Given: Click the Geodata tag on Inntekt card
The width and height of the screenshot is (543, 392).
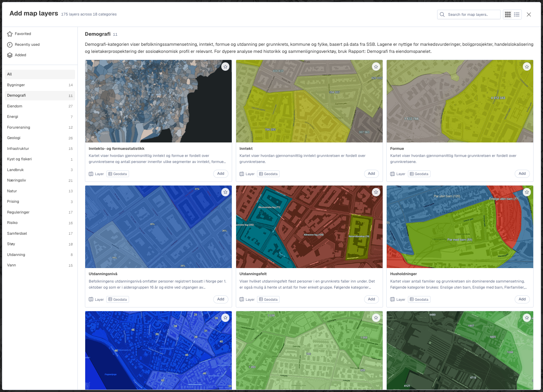Looking at the screenshot, I should (268, 174).
